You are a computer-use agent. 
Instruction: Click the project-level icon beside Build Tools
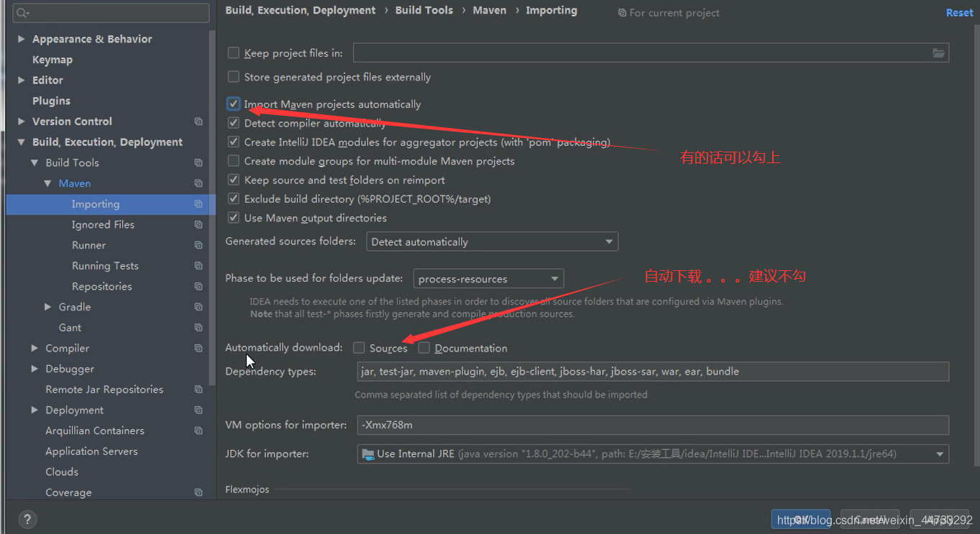(x=198, y=163)
